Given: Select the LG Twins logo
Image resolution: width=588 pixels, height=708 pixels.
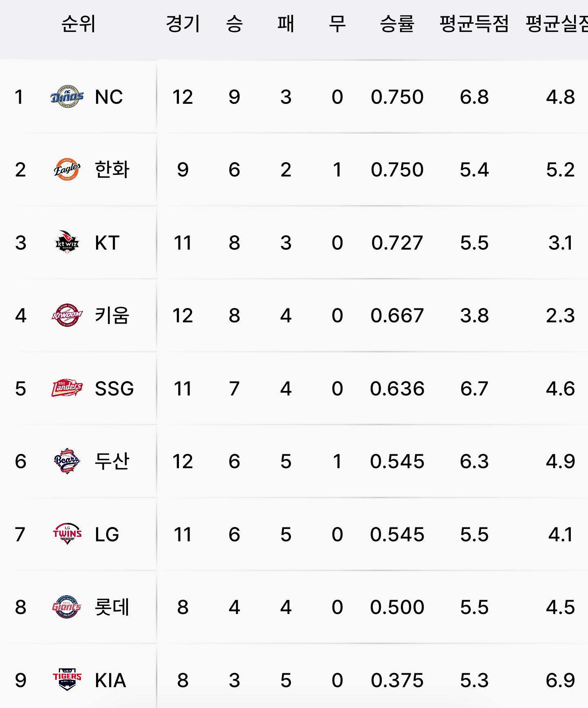Looking at the screenshot, I should [x=67, y=534].
